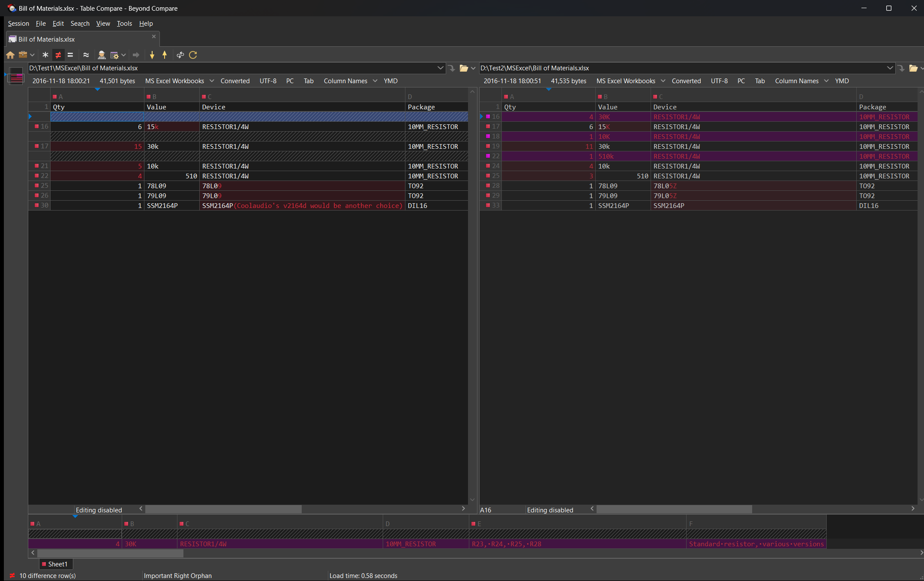Open the View menu
Screen dimensions: 924x581
[x=103, y=24]
